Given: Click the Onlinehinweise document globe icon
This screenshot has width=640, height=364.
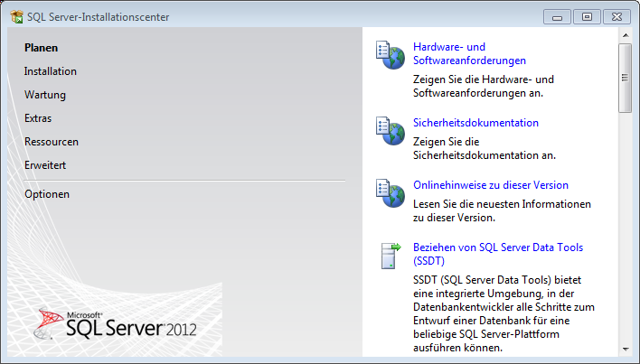Looking at the screenshot, I should (x=390, y=192).
